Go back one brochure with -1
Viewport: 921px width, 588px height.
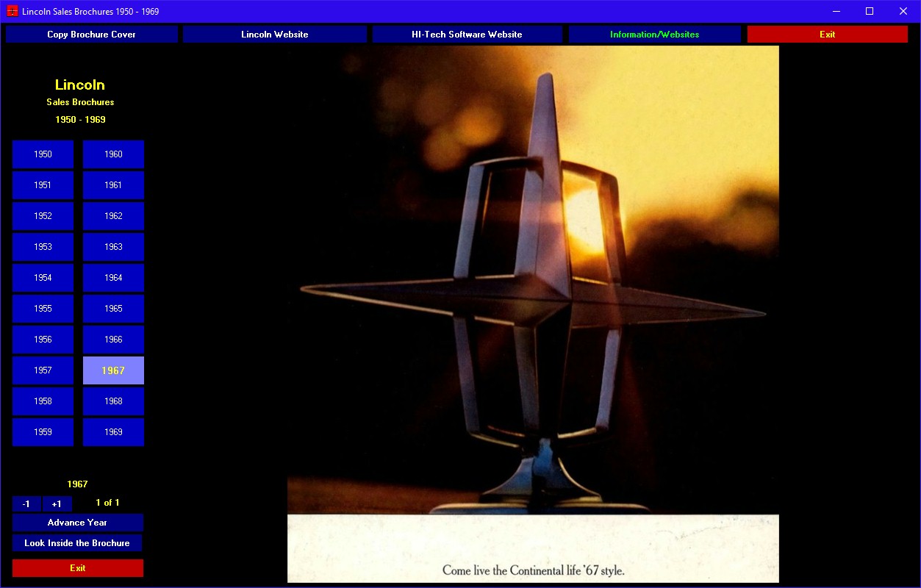(26, 503)
